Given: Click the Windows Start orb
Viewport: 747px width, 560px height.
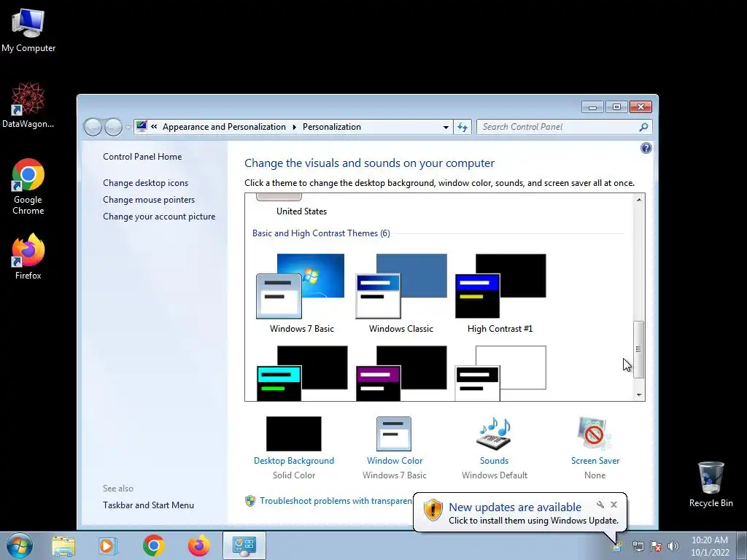Looking at the screenshot, I should tap(20, 545).
